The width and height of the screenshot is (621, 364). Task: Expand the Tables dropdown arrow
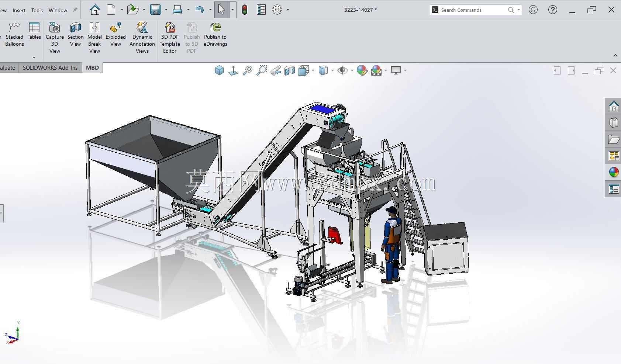coord(34,57)
